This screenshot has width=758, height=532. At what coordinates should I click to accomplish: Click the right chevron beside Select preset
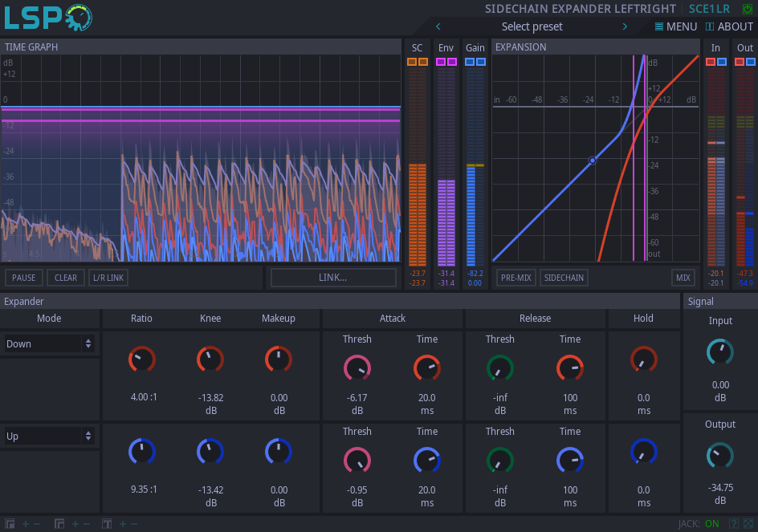625,26
